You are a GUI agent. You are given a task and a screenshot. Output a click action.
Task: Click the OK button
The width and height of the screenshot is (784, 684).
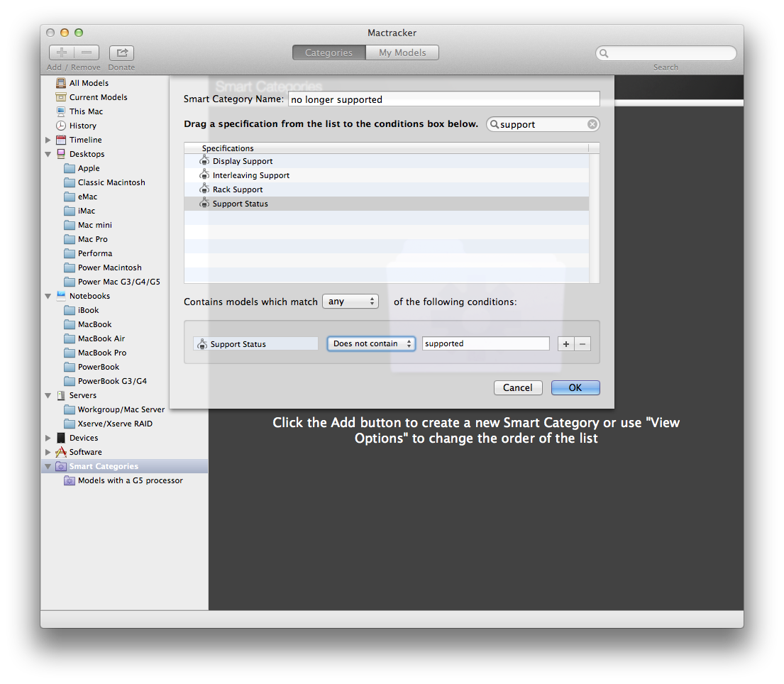click(x=575, y=387)
